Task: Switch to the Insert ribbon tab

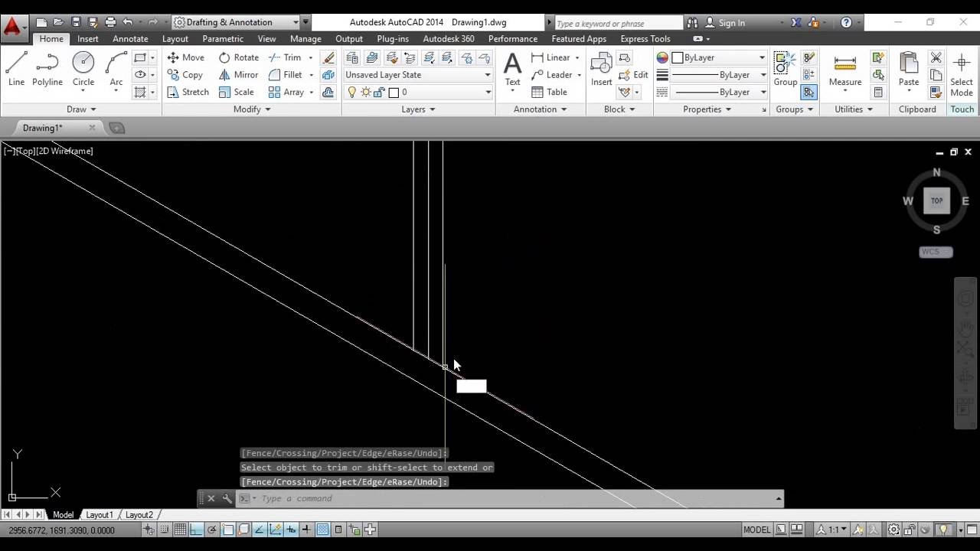Action: [x=87, y=39]
